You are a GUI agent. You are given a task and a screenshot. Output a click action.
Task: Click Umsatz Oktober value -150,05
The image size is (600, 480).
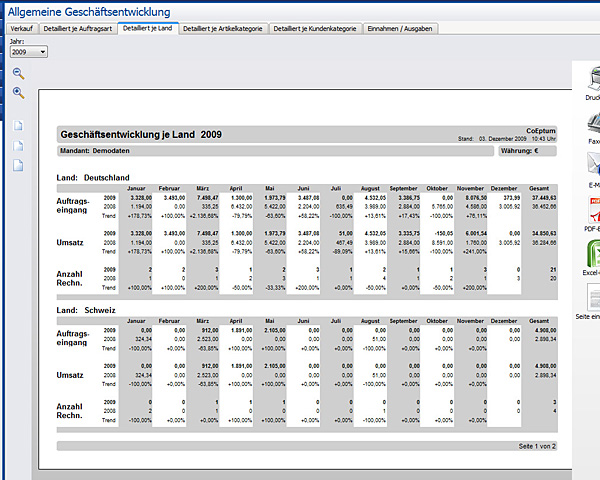point(444,233)
